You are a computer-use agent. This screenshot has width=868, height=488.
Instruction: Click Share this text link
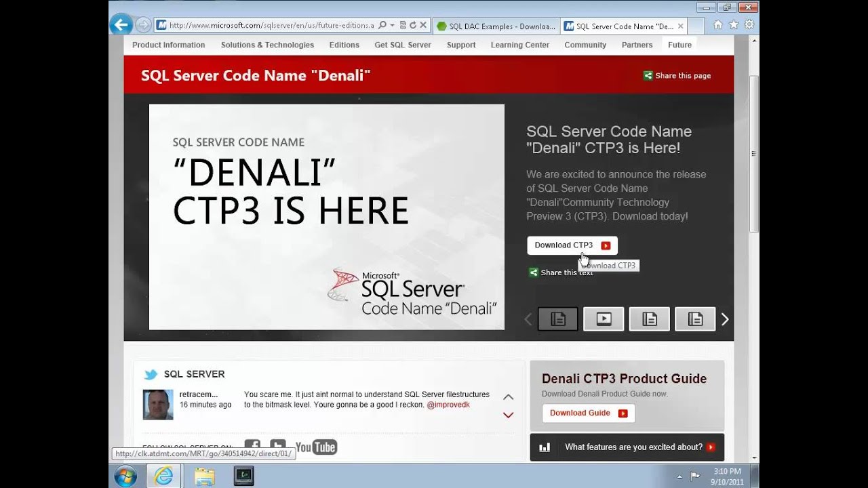[x=561, y=272]
